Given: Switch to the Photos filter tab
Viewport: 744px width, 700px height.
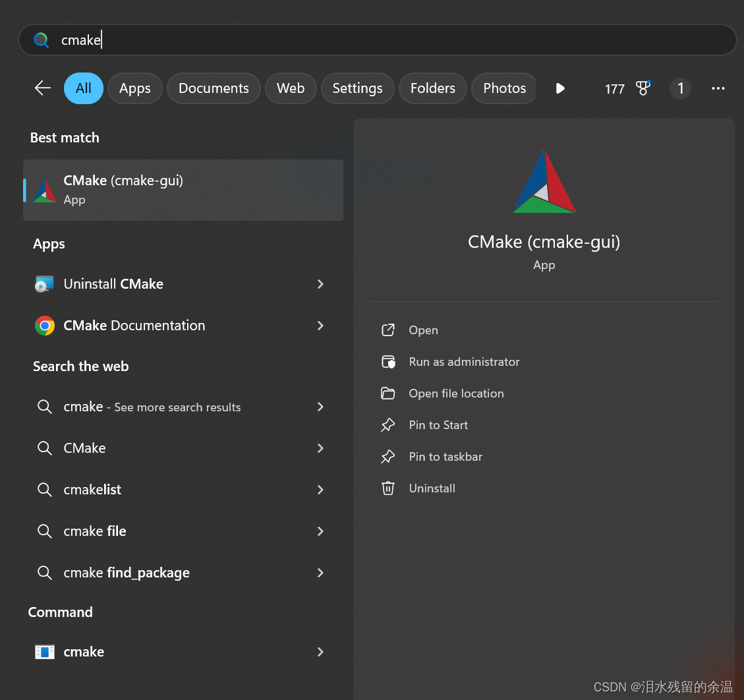Looking at the screenshot, I should (504, 88).
